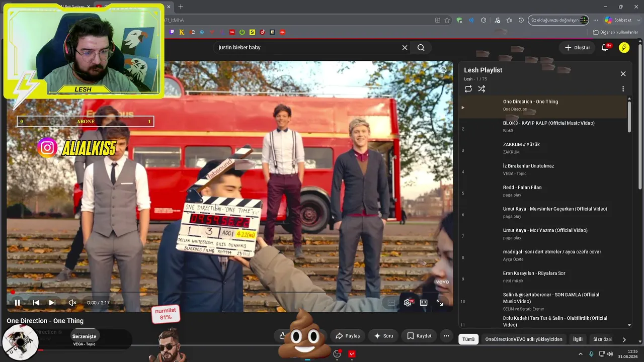Click the Soru ask button
The width and height of the screenshot is (644, 362).
point(383,336)
